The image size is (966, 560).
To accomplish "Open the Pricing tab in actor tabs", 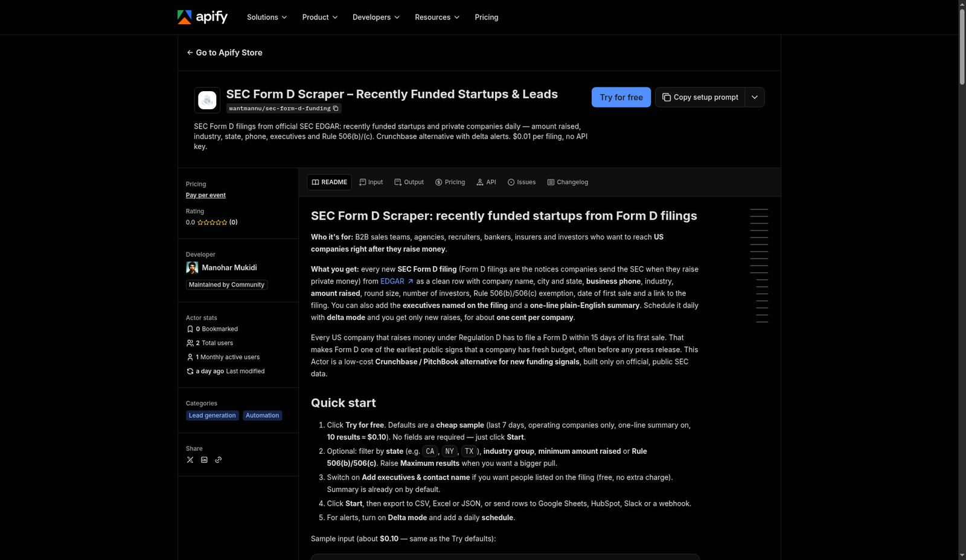I will (x=450, y=182).
